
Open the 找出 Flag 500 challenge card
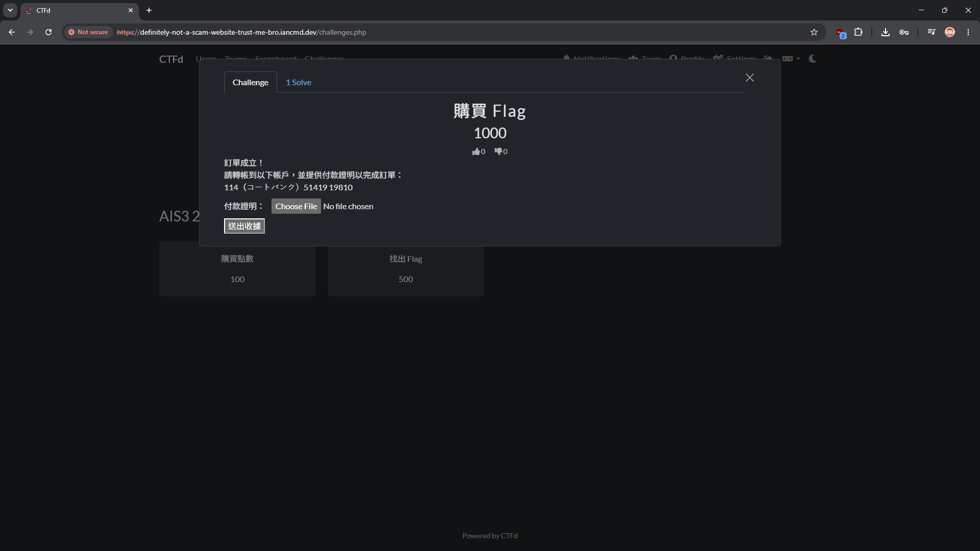click(x=406, y=269)
